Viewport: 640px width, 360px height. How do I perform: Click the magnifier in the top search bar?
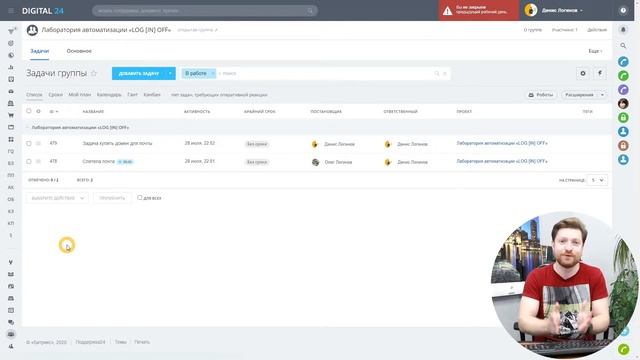310,11
